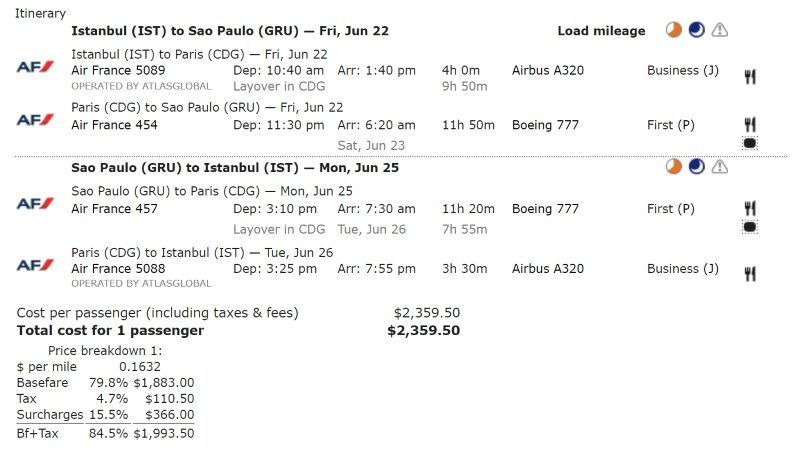
Task: Click the Price breakdown 1 heading
Action: tap(105, 351)
